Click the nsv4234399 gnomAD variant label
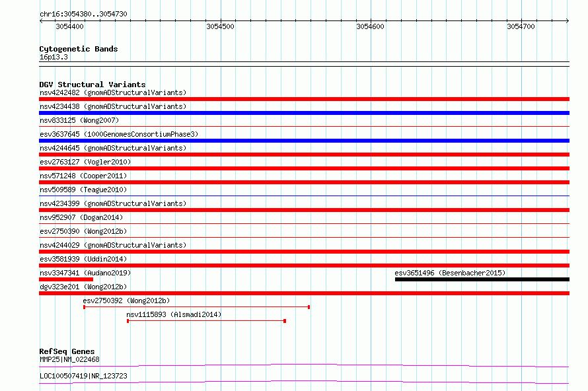The height and width of the screenshot is (391, 588). click(113, 203)
